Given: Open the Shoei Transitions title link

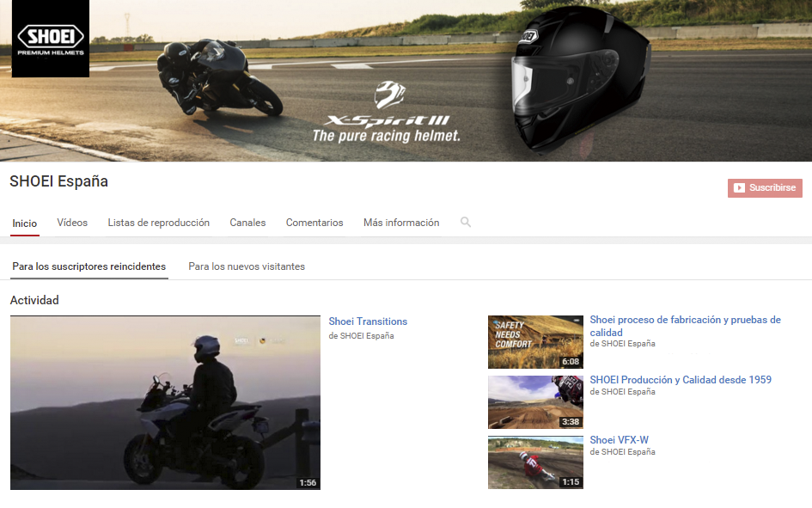Looking at the screenshot, I should click(x=368, y=321).
